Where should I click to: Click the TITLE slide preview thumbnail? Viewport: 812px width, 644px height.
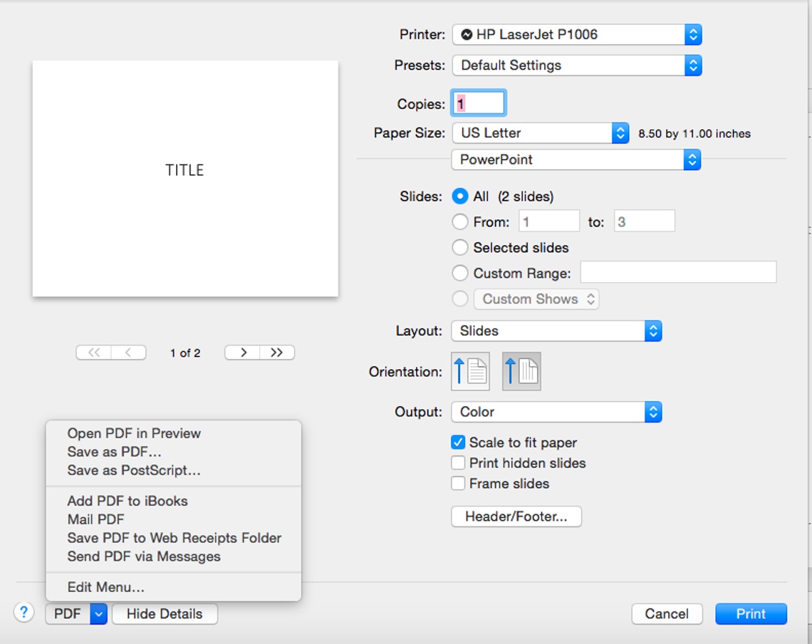(185, 179)
